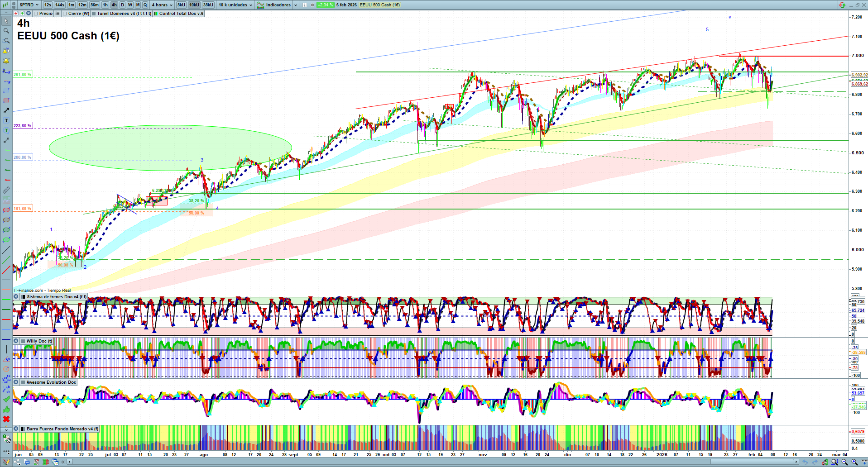Click the red X delete icon
868x467 pixels.
click(6, 419)
